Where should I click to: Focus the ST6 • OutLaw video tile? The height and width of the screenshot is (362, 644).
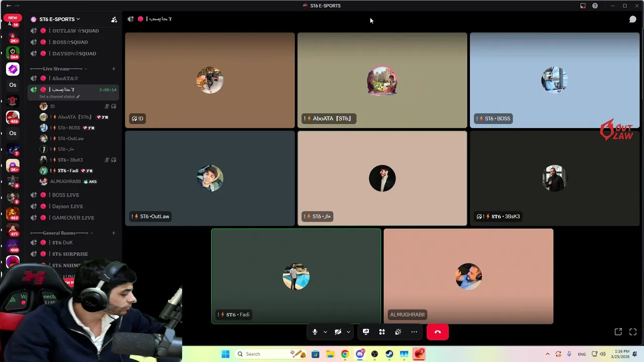tap(210, 178)
